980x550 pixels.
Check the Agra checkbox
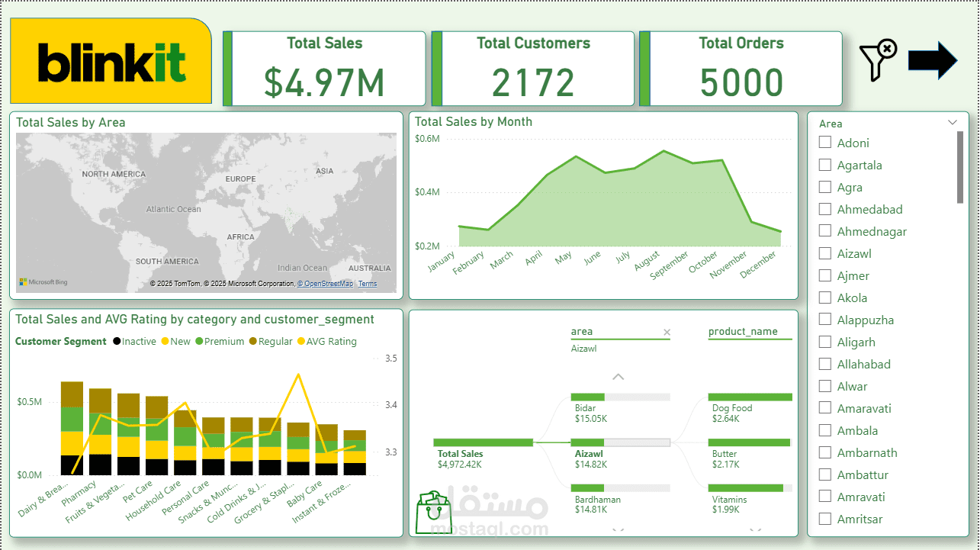click(824, 186)
